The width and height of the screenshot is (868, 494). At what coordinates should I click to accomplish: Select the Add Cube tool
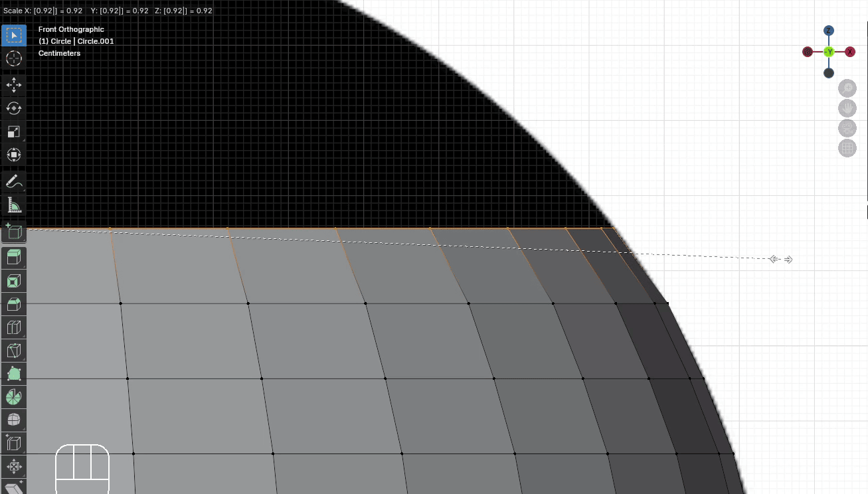(x=14, y=232)
